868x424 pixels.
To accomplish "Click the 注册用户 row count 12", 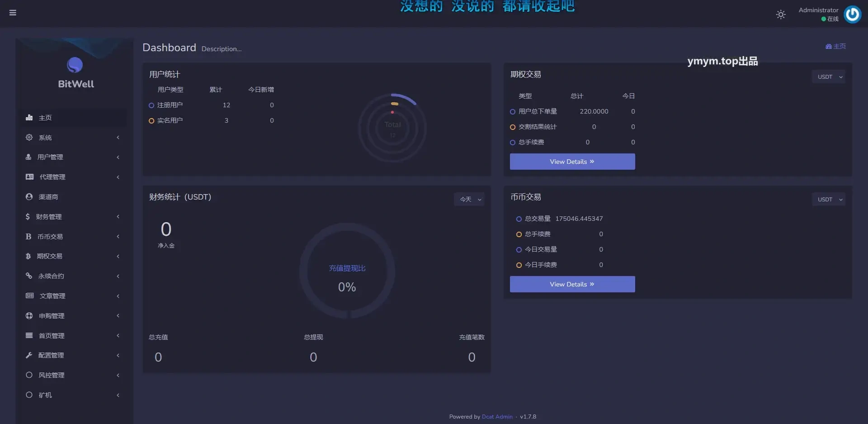I will (x=226, y=105).
